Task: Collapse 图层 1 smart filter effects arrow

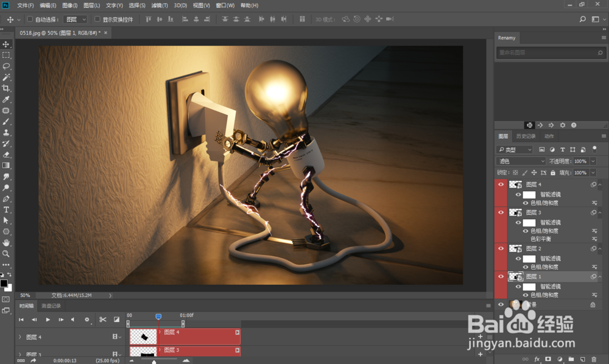Action: coord(600,277)
